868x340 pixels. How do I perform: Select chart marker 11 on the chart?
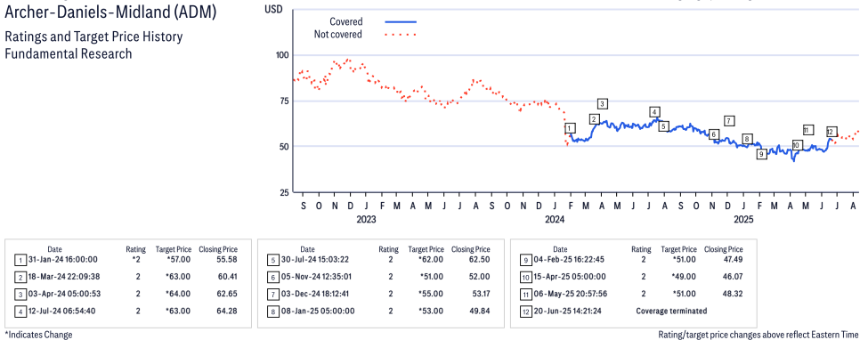click(807, 130)
